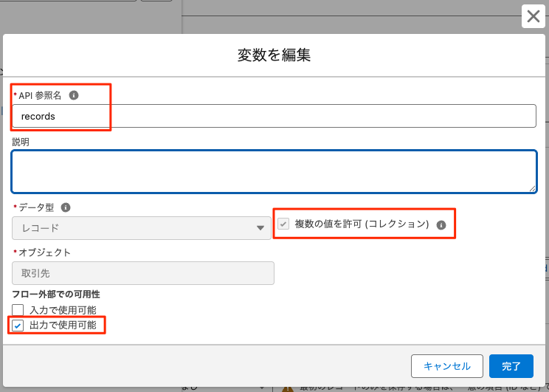This screenshot has width=549, height=392.
Task: Toggle 複数の値を許可 (コレクション) checkbox
Action: click(283, 224)
